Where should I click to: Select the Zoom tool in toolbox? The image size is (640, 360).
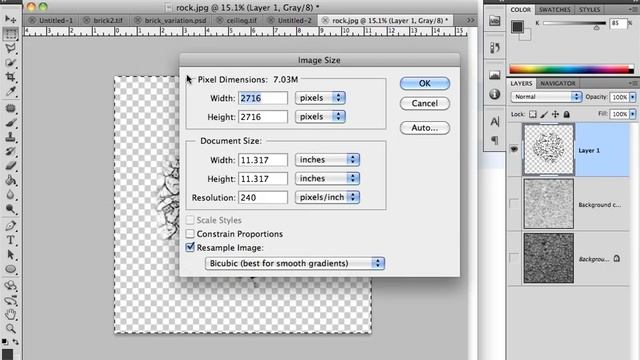point(10,329)
